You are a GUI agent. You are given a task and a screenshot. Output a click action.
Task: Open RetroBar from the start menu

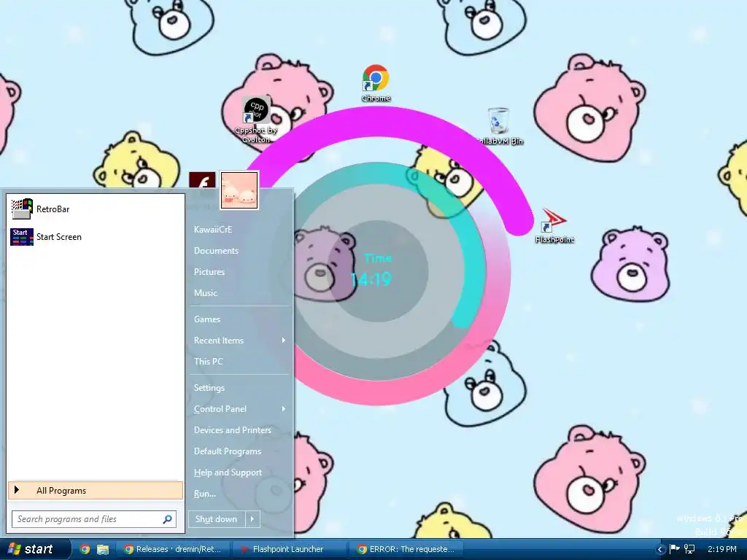click(96, 209)
